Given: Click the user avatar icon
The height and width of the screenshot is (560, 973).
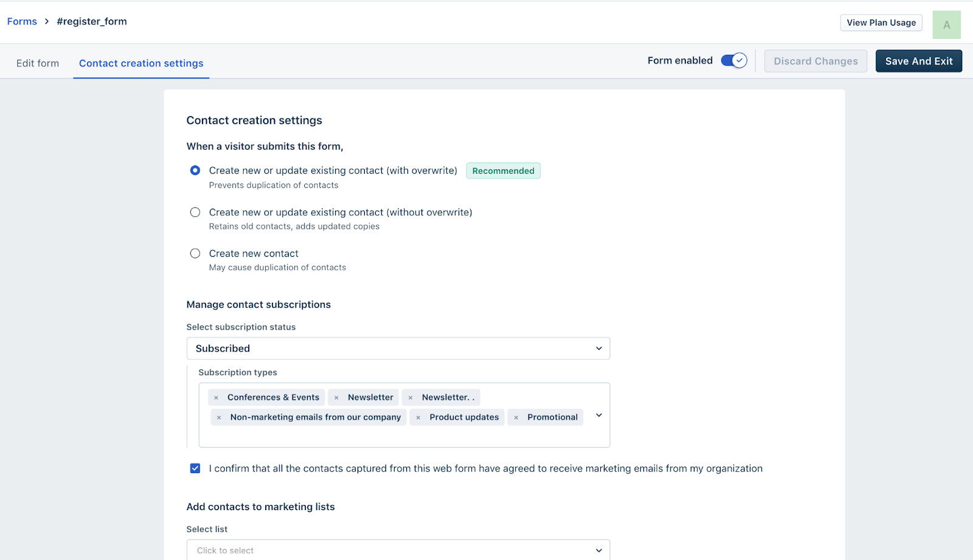Looking at the screenshot, I should (946, 25).
